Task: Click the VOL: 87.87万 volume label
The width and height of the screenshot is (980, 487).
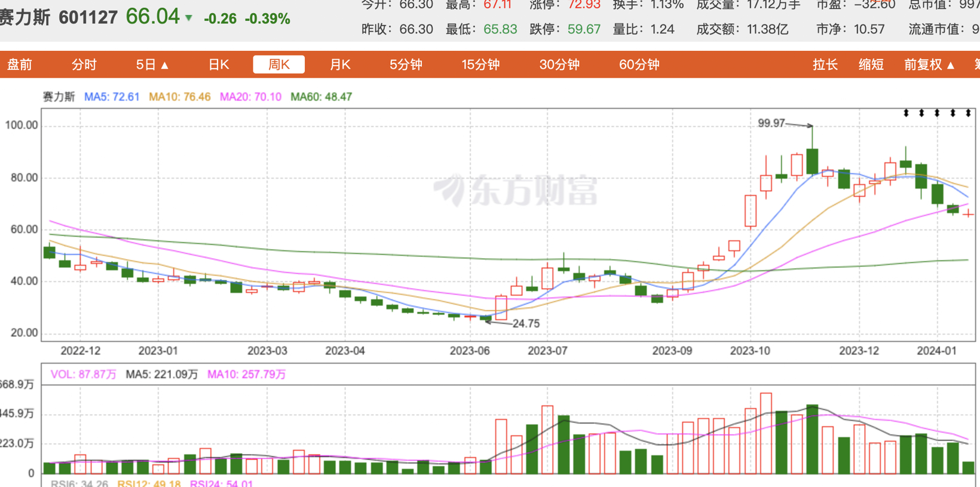Action: pos(83,375)
